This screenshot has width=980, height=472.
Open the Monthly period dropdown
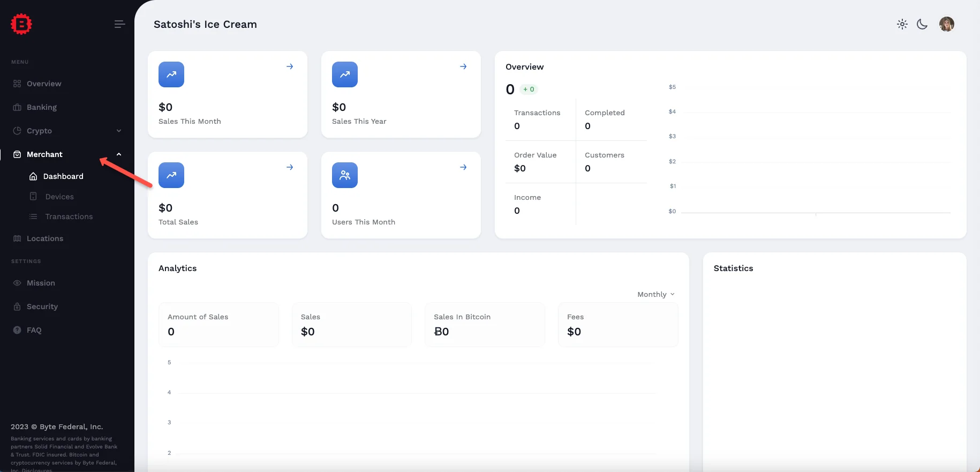click(656, 294)
